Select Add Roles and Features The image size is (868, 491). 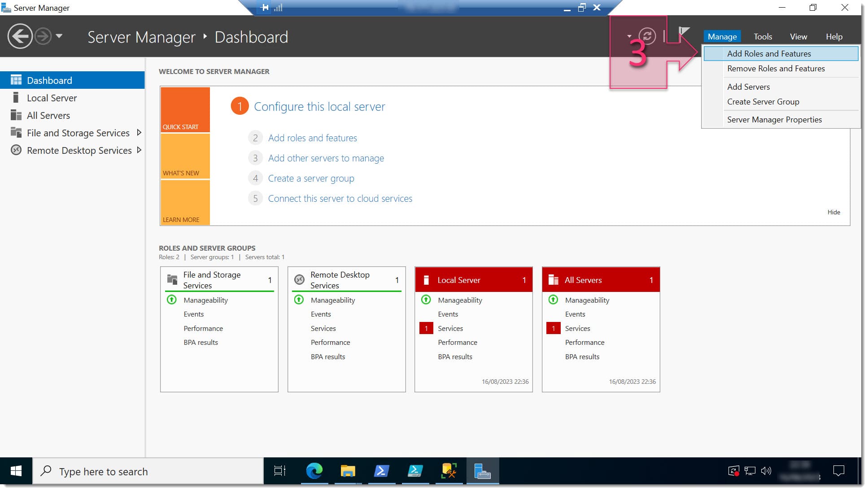click(x=781, y=53)
